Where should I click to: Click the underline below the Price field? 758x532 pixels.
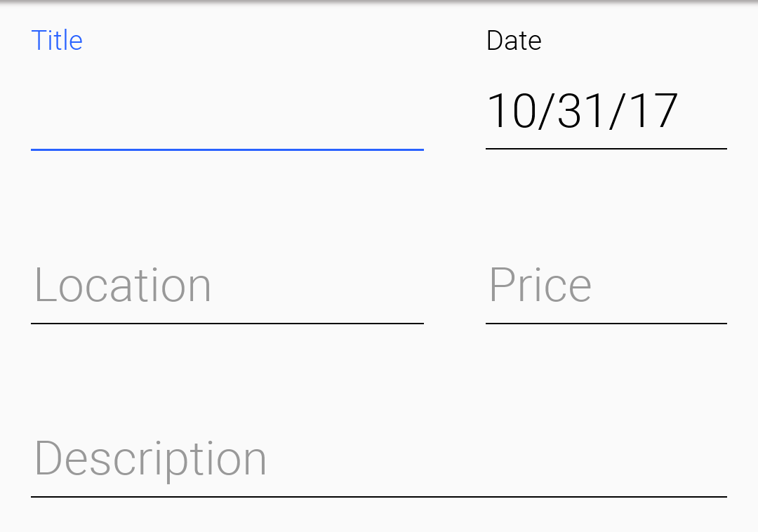pos(607,323)
